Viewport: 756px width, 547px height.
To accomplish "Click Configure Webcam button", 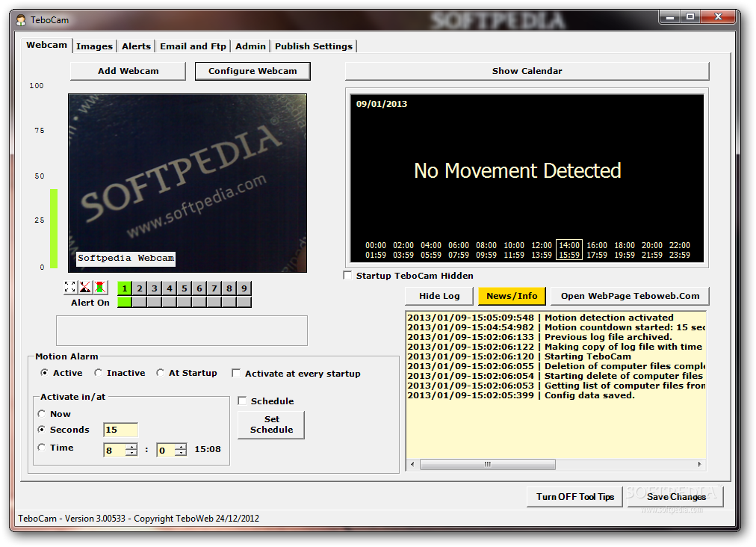I will point(252,71).
